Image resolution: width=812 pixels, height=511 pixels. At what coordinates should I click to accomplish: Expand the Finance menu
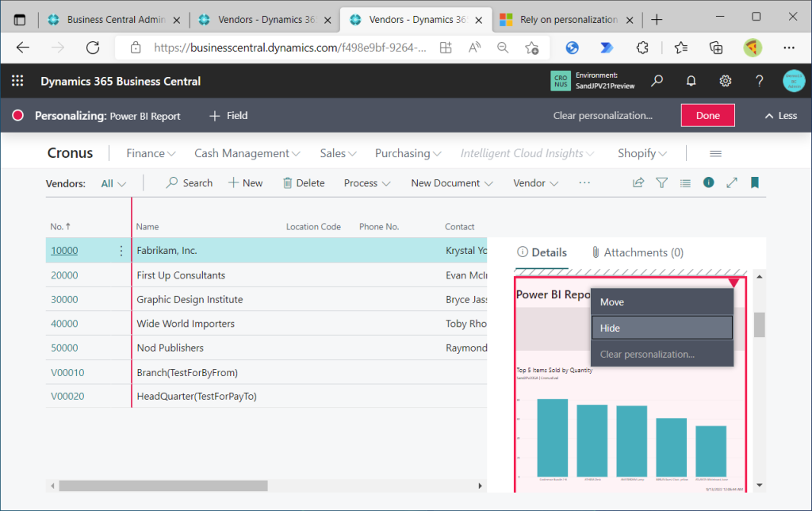pyautogui.click(x=151, y=153)
